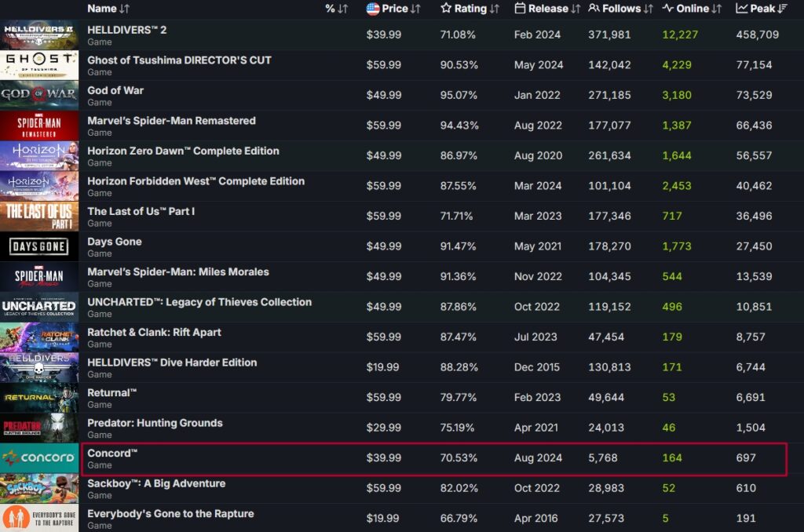
Task: Click the Days Gone logo thumbnail
Action: pos(39,246)
